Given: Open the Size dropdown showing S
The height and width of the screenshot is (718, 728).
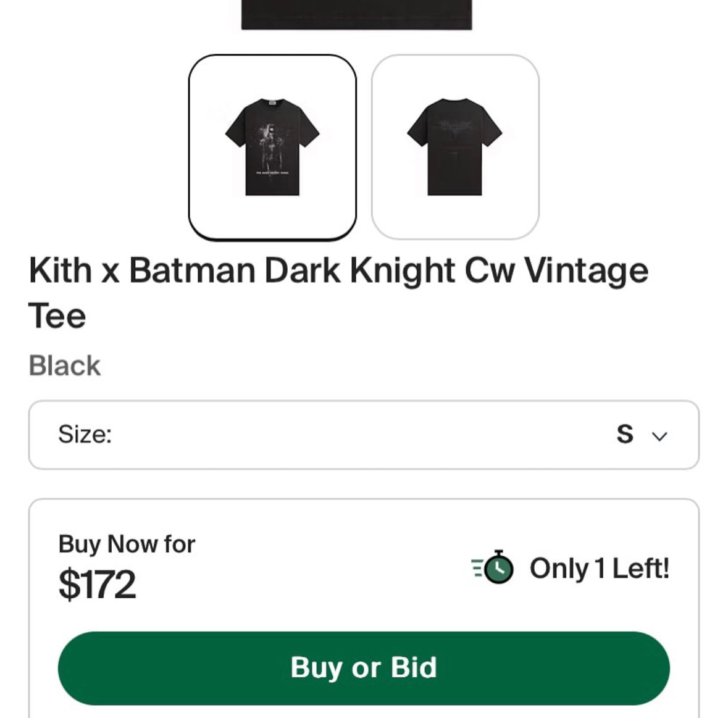Looking at the screenshot, I should [x=364, y=434].
